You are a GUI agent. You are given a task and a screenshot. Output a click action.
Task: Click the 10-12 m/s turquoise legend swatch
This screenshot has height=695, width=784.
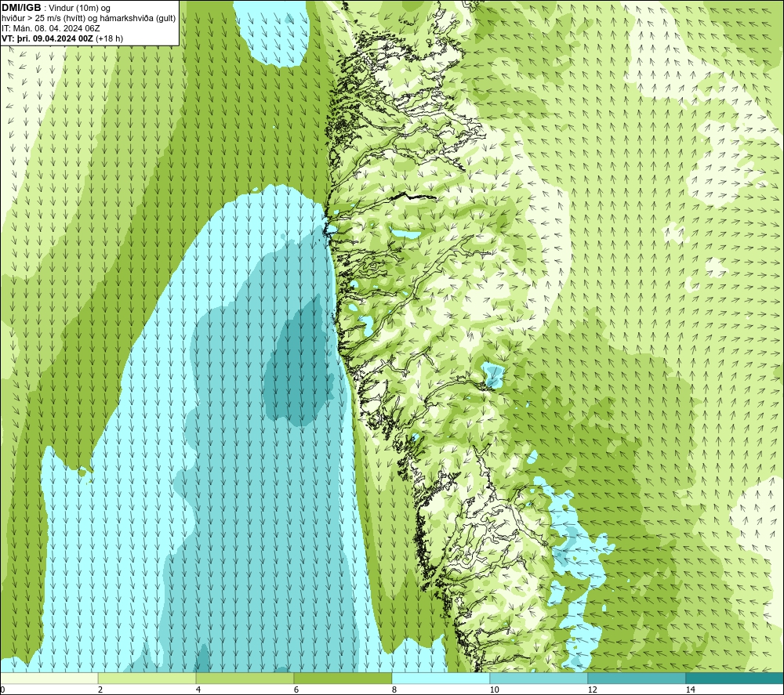pyautogui.click(x=539, y=679)
